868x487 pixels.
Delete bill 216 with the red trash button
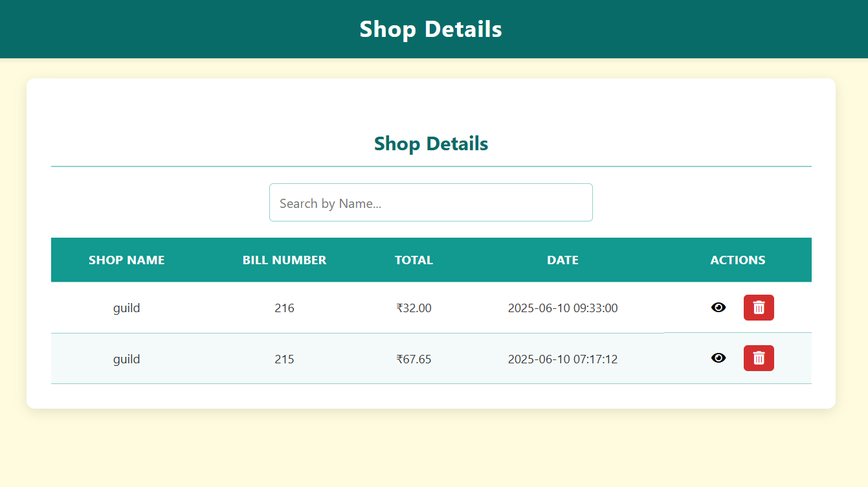click(759, 308)
